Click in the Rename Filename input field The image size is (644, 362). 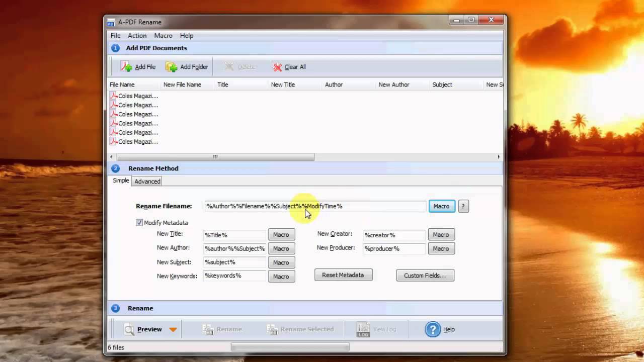coord(315,206)
